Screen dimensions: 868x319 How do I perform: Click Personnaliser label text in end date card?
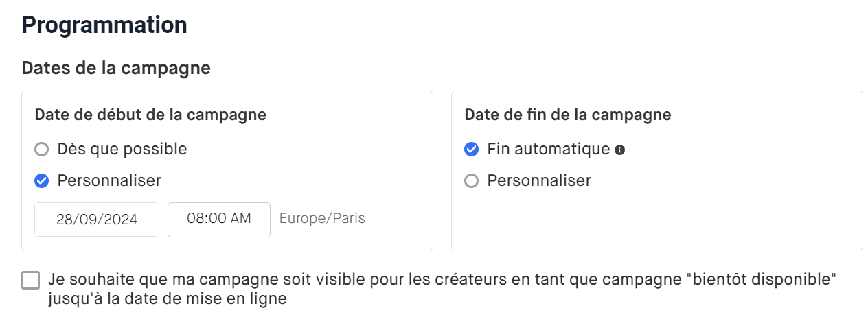click(538, 181)
